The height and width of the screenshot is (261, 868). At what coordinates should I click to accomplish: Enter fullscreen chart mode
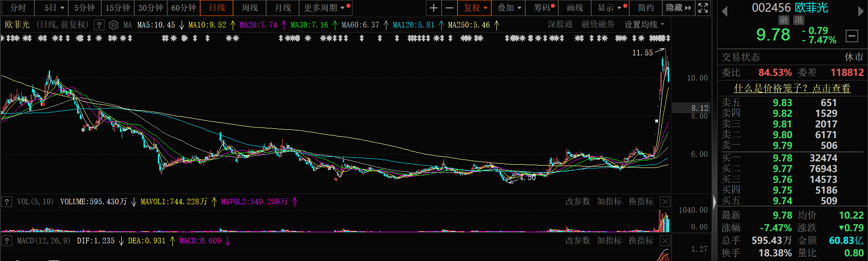703,8
